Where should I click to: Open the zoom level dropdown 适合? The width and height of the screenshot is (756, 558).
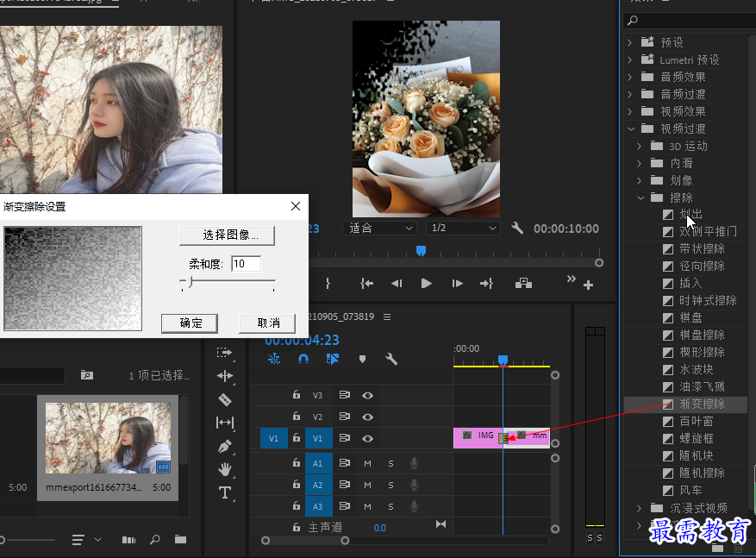point(379,229)
